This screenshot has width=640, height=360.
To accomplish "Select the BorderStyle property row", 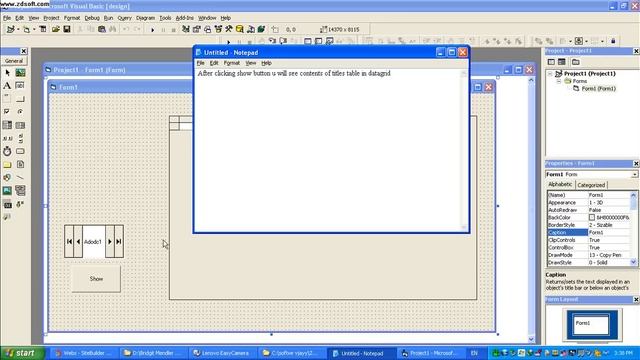I will tap(589, 225).
